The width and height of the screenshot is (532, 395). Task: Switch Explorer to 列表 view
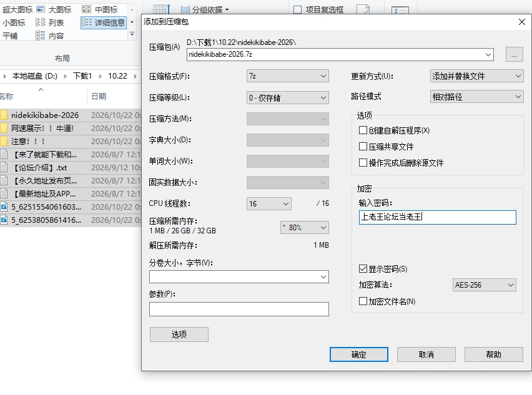tap(49, 22)
